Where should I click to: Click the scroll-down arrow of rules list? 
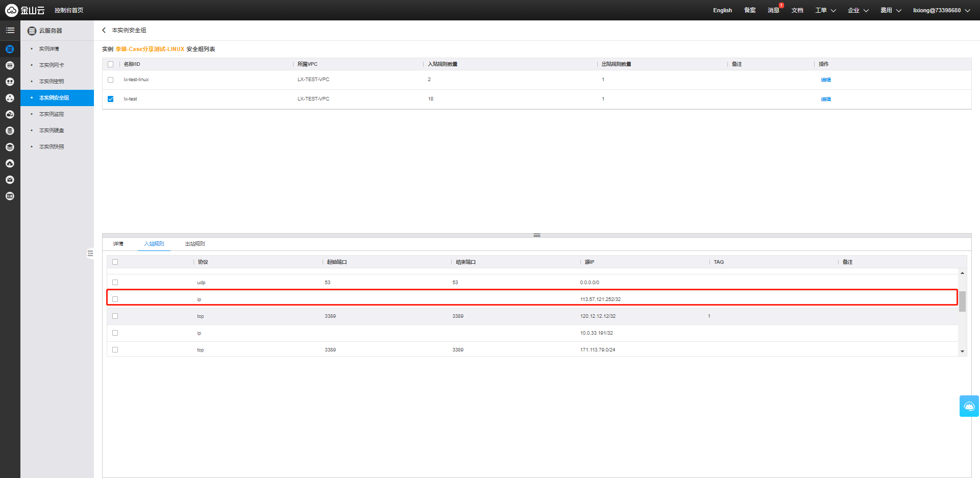pos(962,351)
